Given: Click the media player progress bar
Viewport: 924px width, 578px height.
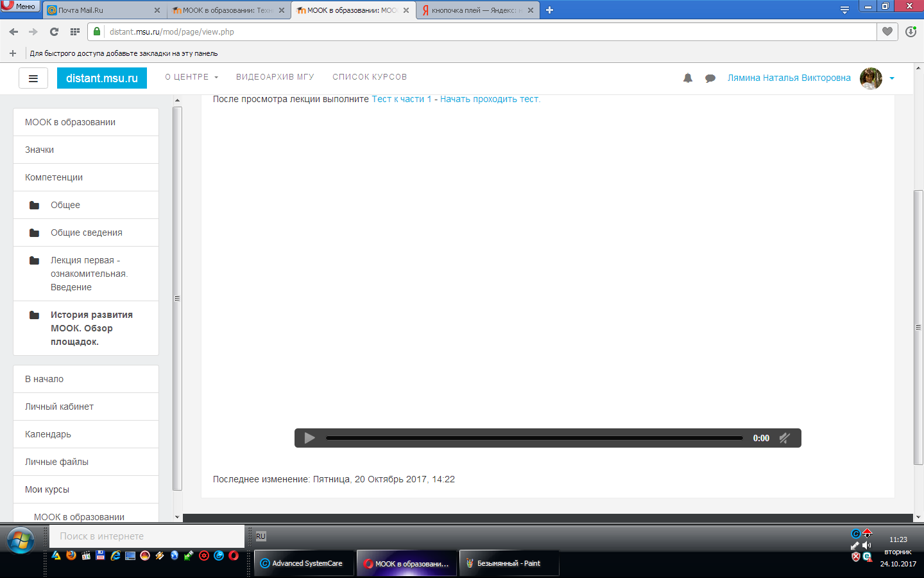Looking at the screenshot, I should 534,438.
